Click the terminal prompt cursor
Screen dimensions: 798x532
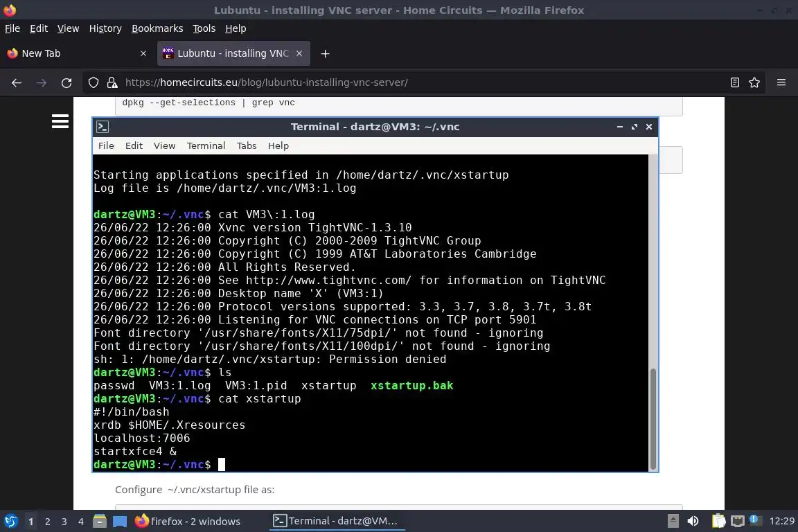(222, 464)
